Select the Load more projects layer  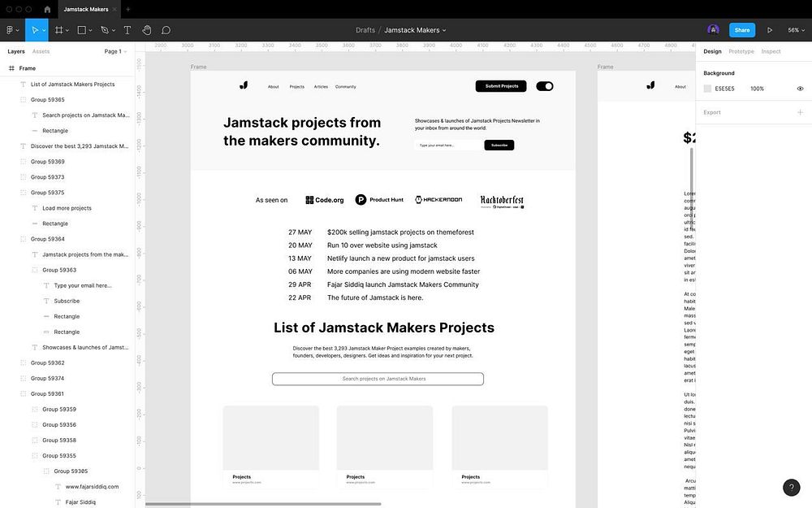pyautogui.click(x=67, y=208)
